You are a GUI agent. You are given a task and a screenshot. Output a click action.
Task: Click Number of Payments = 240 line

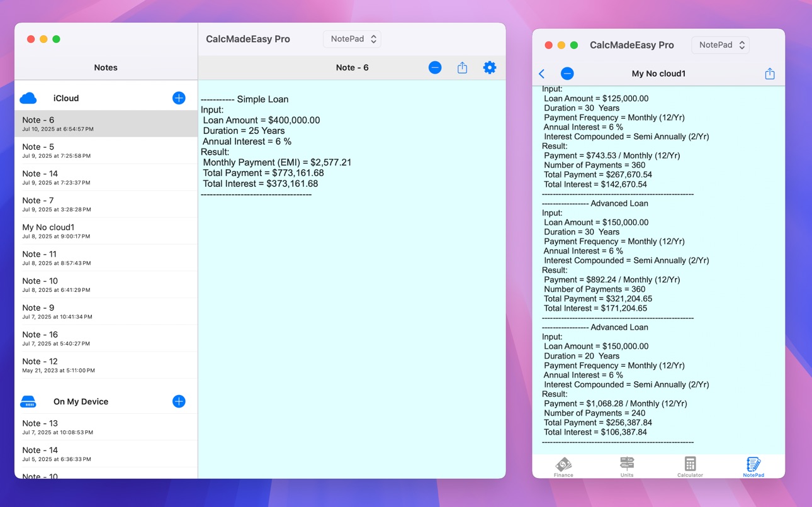point(595,413)
